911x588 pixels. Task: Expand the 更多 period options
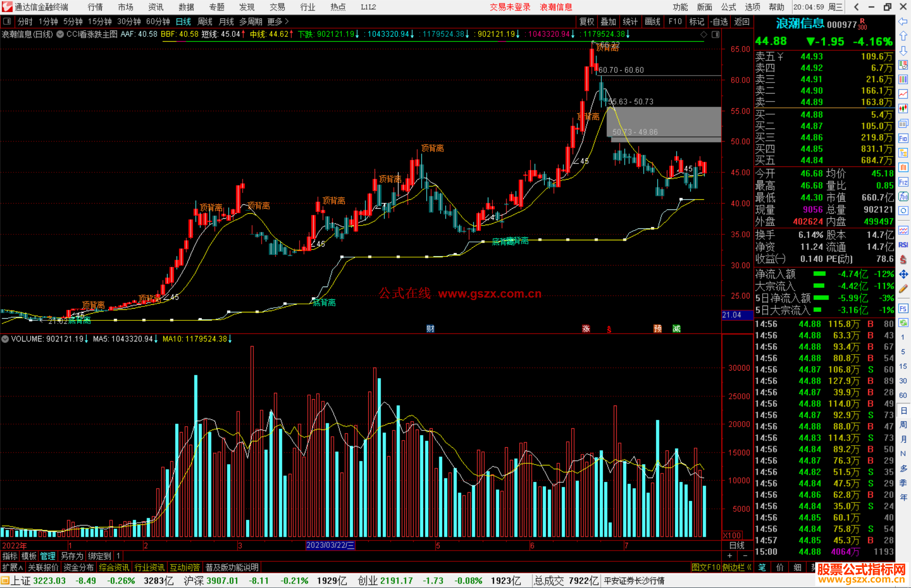coord(278,21)
